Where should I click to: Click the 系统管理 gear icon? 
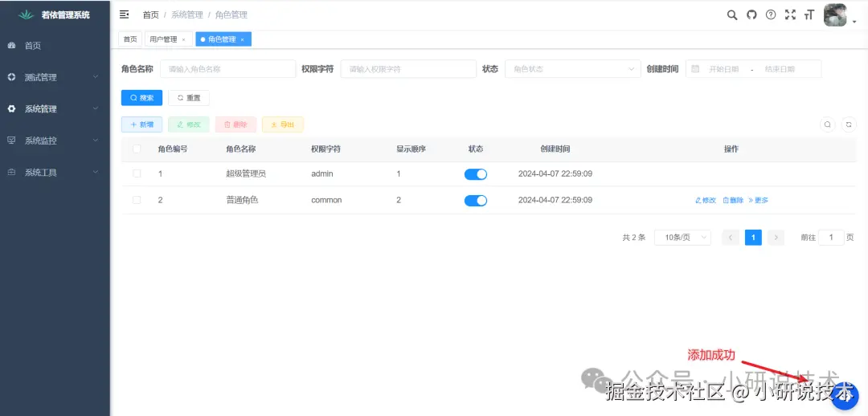click(x=11, y=109)
